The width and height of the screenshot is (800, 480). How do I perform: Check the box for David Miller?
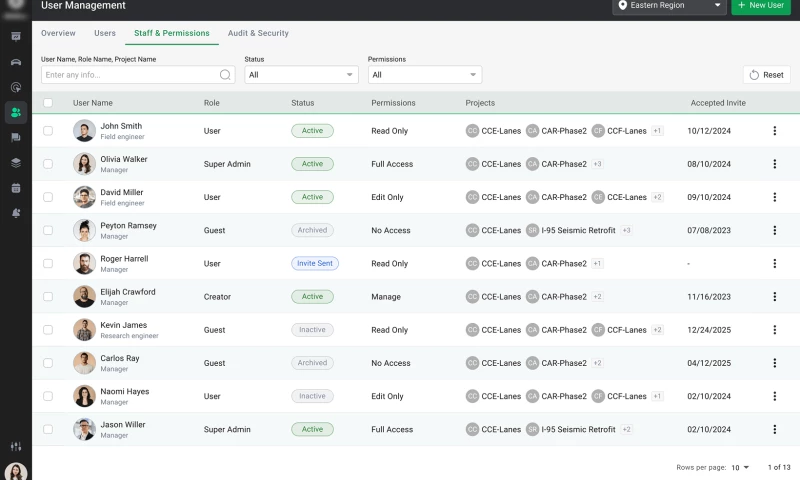pyautogui.click(x=48, y=197)
